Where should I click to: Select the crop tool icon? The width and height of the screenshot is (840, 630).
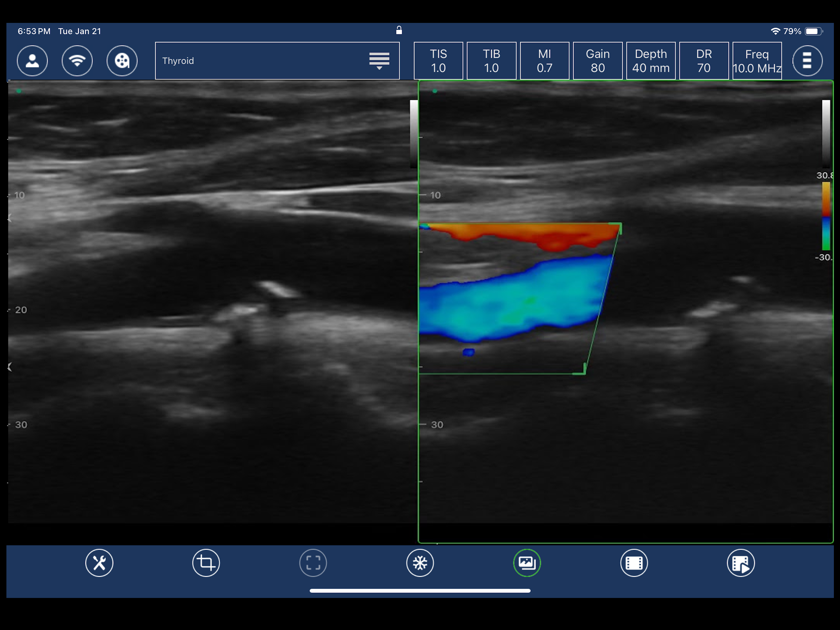[206, 563]
